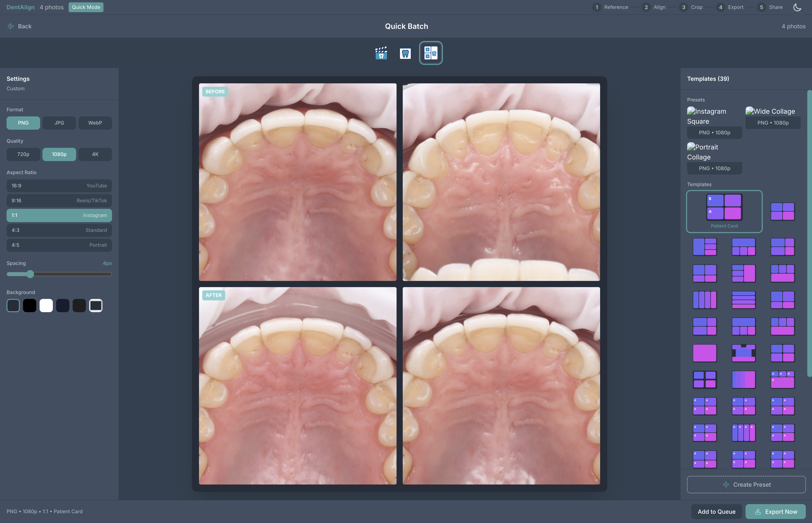Select the clapperboard video mode icon
Screen dimensions: 812x523
[x=381, y=53]
